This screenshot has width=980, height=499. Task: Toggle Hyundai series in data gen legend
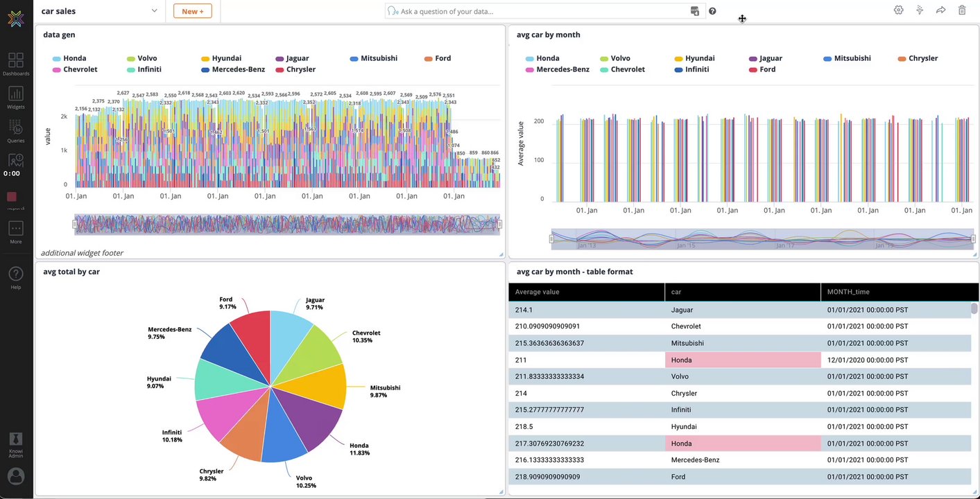tap(221, 58)
